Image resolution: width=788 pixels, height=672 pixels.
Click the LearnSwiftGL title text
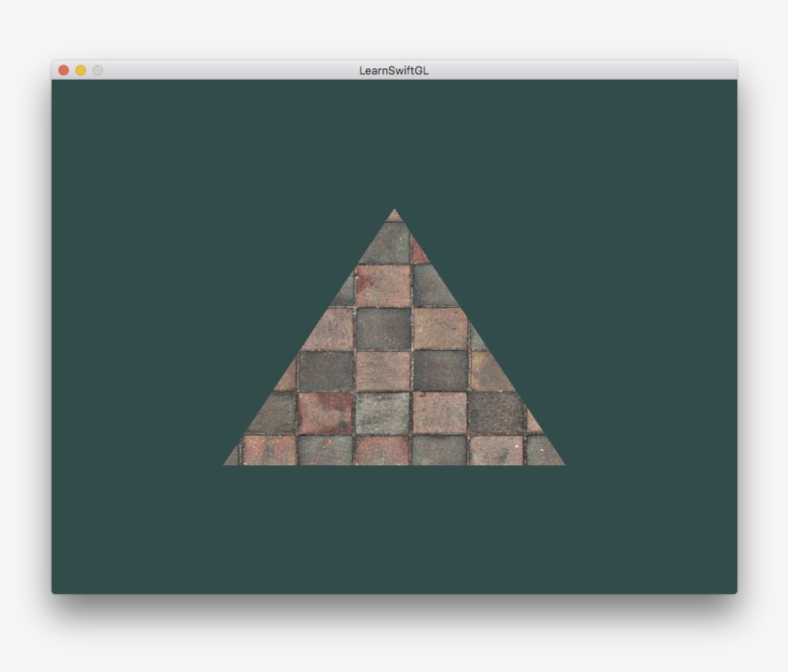click(x=393, y=69)
